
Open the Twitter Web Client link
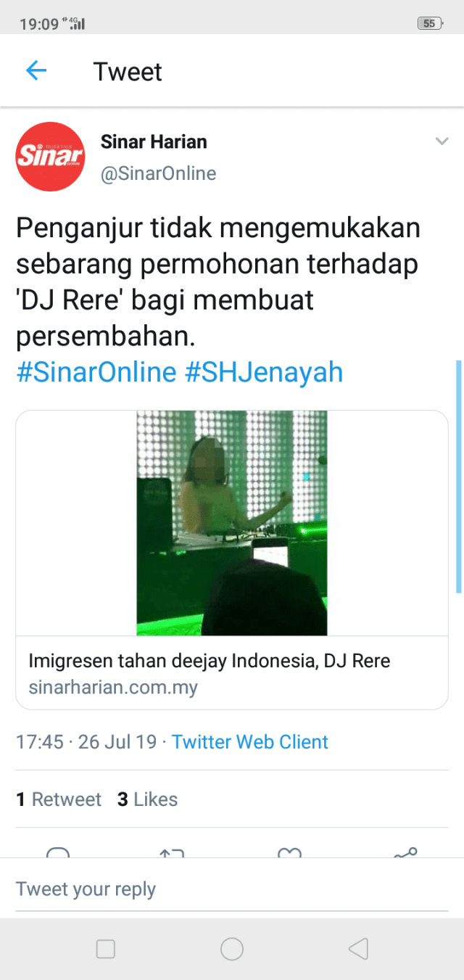250,742
